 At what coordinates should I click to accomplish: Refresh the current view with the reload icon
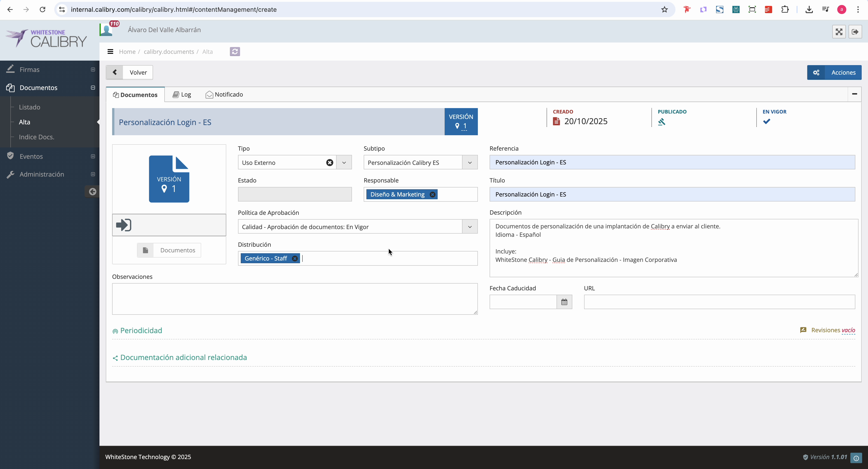coord(235,51)
